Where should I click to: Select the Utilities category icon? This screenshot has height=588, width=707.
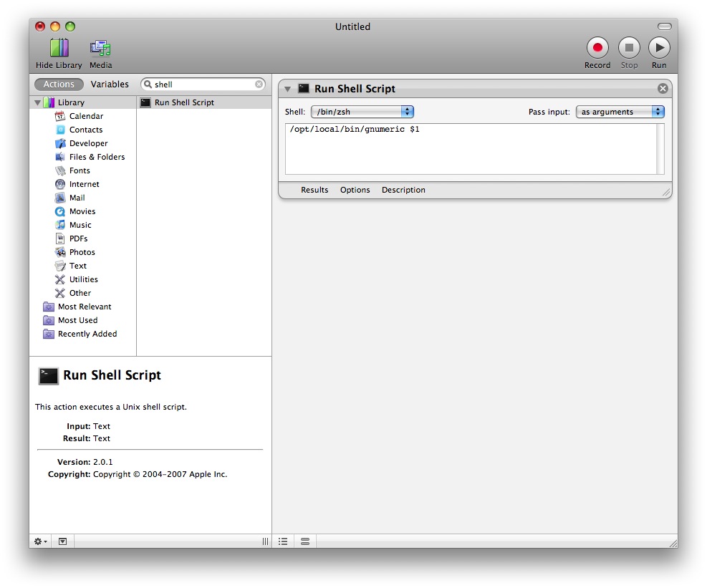(x=60, y=279)
